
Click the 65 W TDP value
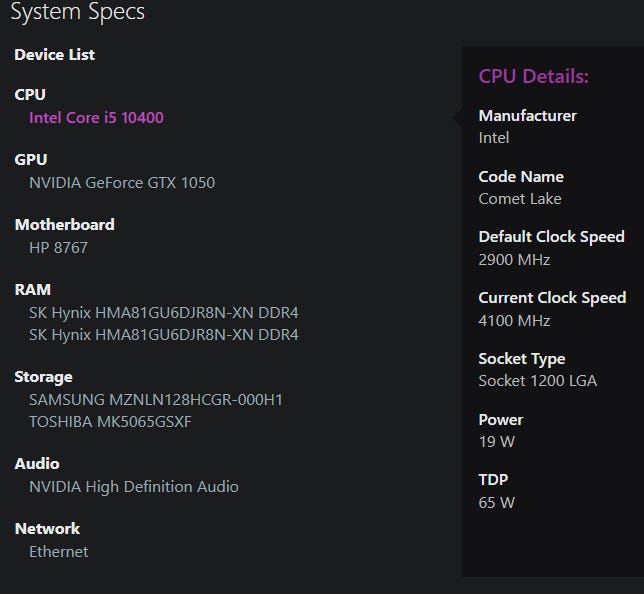[497, 503]
